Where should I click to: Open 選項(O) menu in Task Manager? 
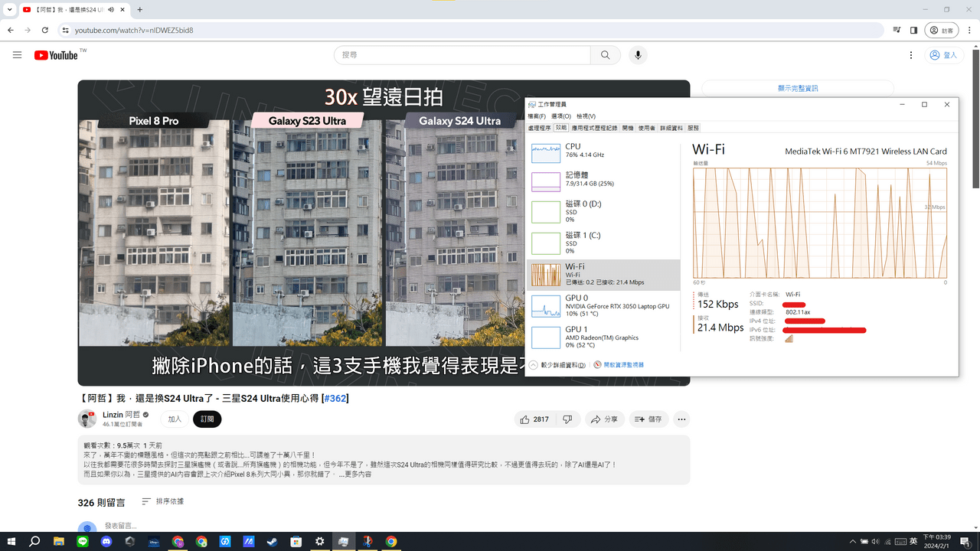click(561, 116)
